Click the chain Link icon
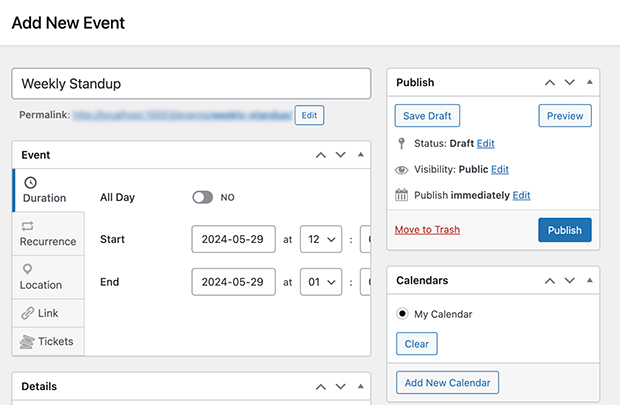The height and width of the screenshot is (405, 620). pyautogui.click(x=28, y=313)
